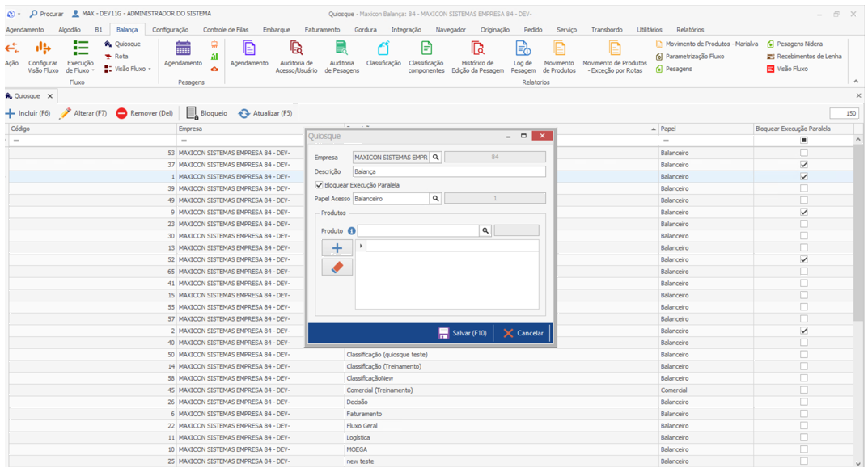Toggle the parallel-block checkbox for Logística row

[x=804, y=438]
